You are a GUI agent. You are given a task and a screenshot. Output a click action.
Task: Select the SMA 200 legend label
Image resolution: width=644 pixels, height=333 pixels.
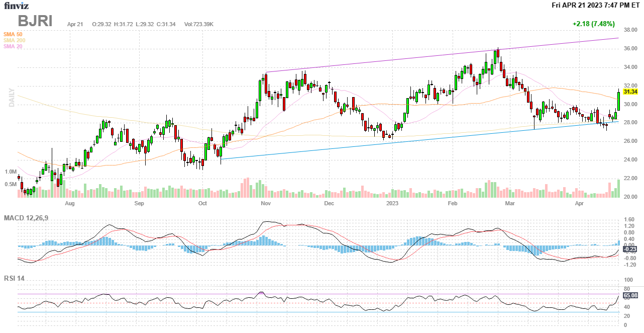pos(14,40)
